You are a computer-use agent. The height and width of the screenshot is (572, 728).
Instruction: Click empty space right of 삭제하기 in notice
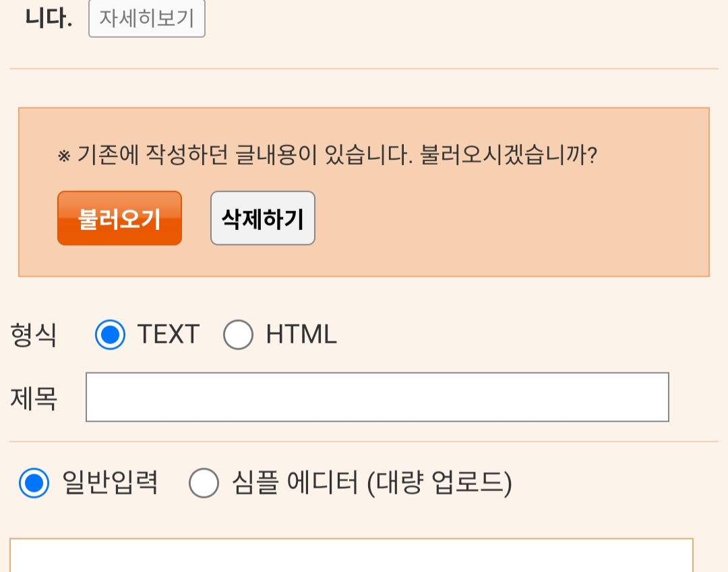coord(506,219)
